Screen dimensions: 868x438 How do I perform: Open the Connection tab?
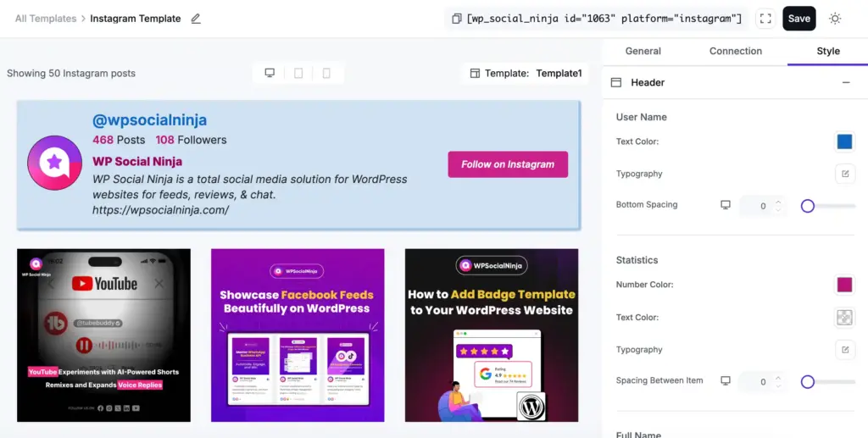pos(735,51)
